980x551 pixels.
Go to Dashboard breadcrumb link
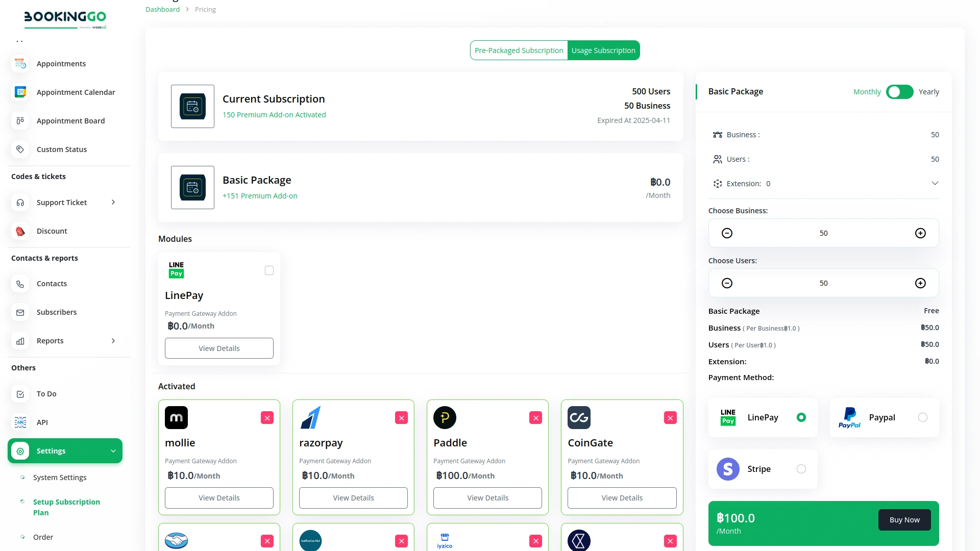162,9
